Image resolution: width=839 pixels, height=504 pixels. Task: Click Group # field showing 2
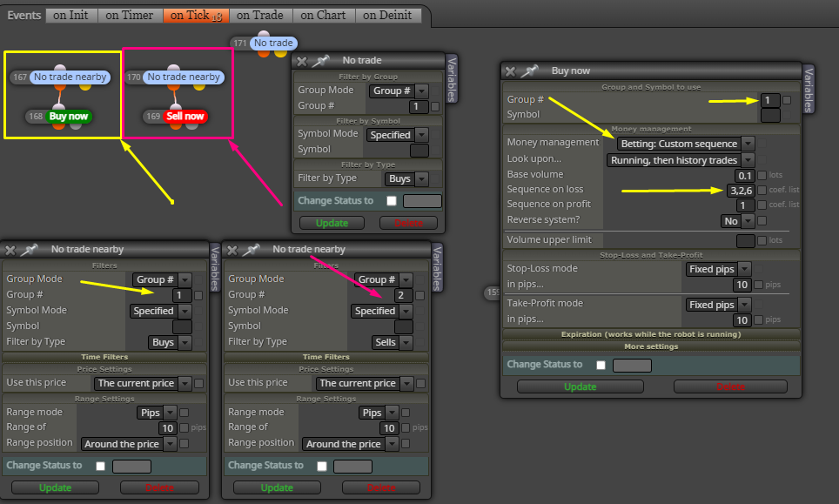pyautogui.click(x=402, y=295)
